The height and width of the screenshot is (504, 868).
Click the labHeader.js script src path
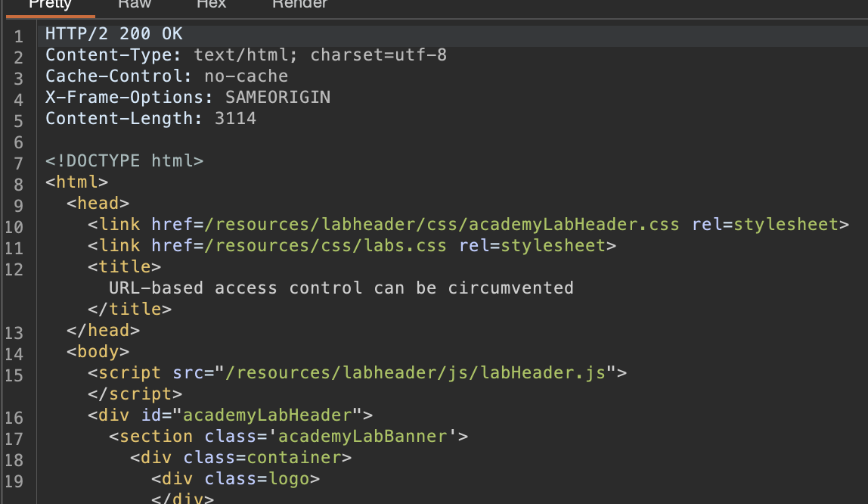coord(415,373)
